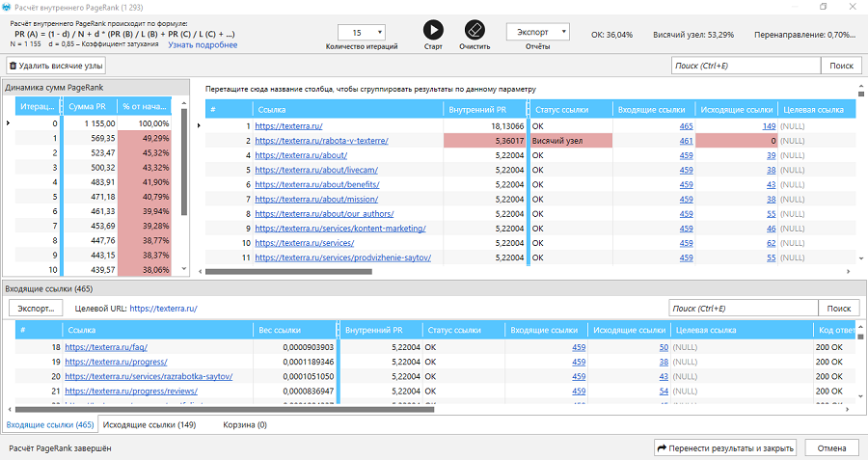
Task: Open link https://texterra.ru/progress/reviews/
Action: (x=131, y=391)
